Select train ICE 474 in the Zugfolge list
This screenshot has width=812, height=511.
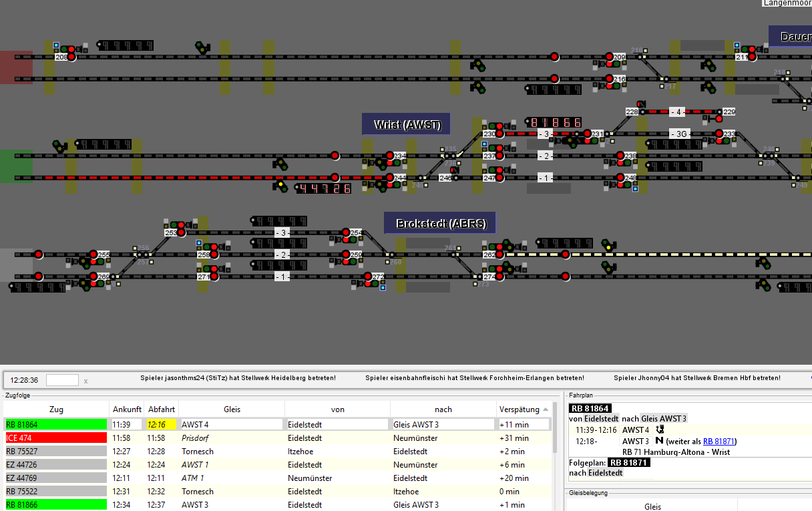coord(56,438)
